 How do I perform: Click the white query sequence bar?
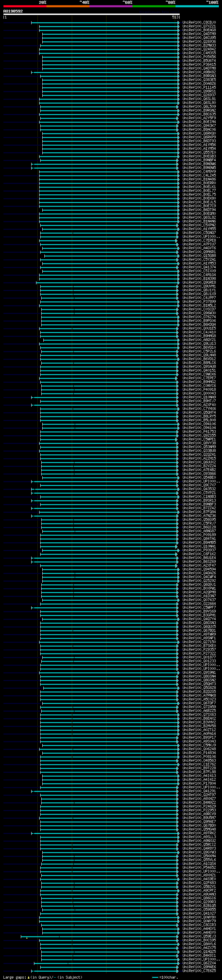pos(92,14)
